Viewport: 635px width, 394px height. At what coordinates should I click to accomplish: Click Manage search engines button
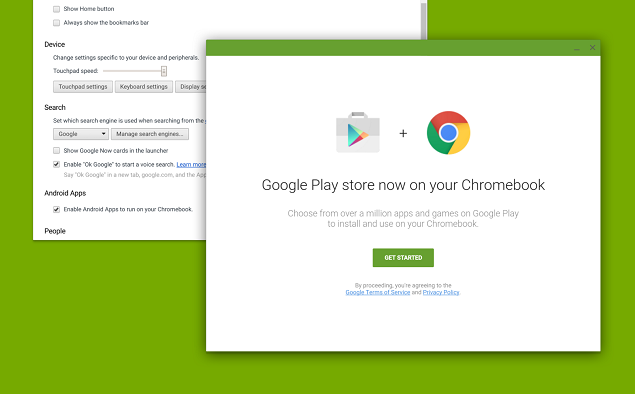[x=150, y=134]
